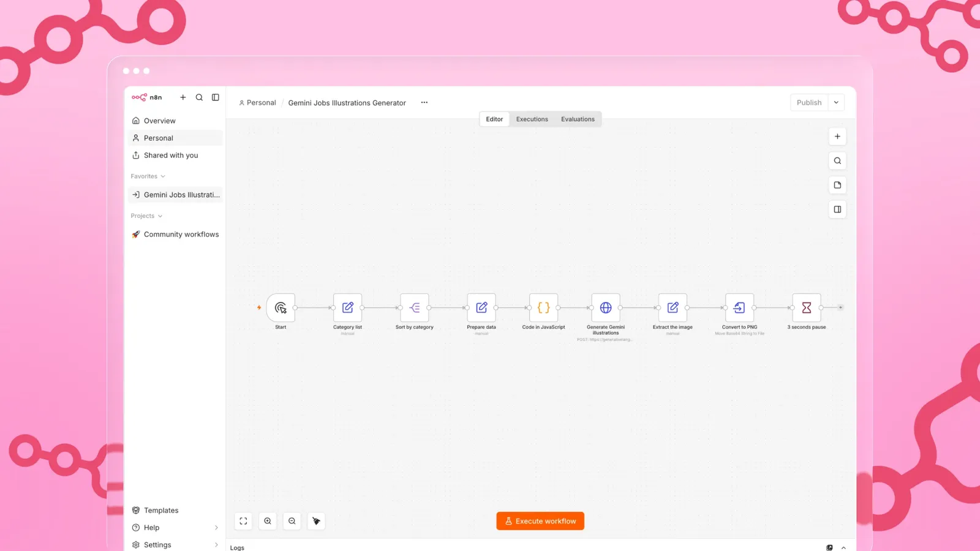Switch to the Editor tab
The image size is (980, 551).
pos(494,119)
